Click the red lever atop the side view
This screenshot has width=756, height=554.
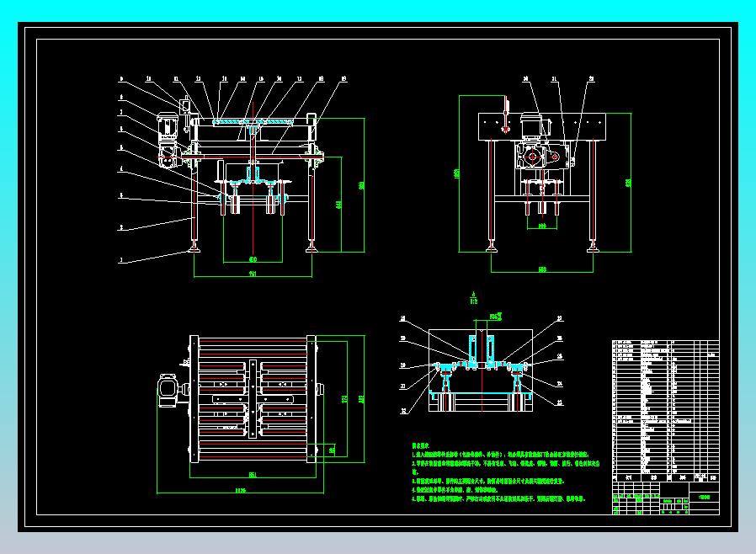pos(505,115)
